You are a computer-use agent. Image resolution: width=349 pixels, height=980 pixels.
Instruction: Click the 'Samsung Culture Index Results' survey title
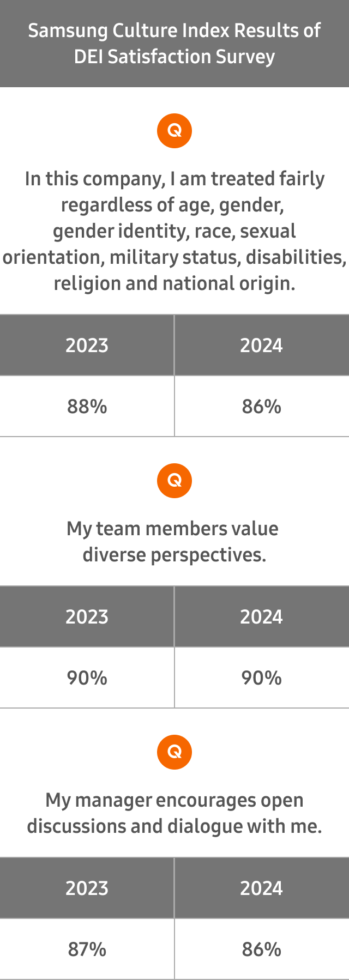pos(174,44)
